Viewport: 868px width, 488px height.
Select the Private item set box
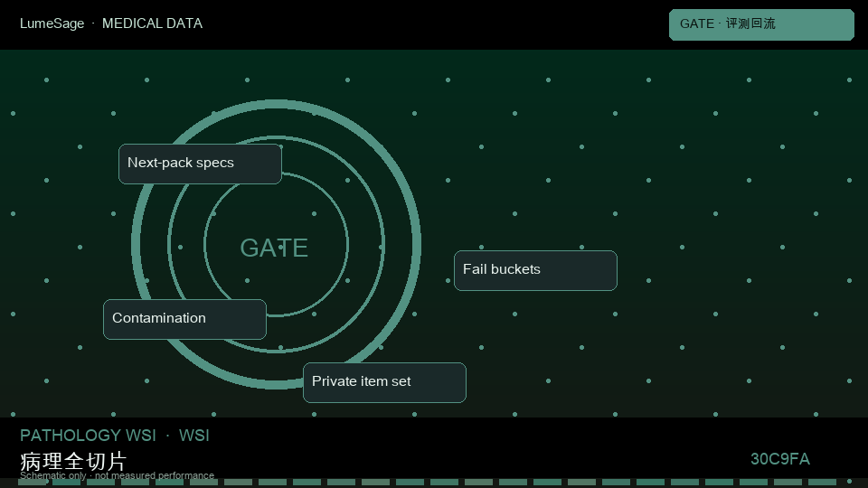pyautogui.click(x=384, y=382)
